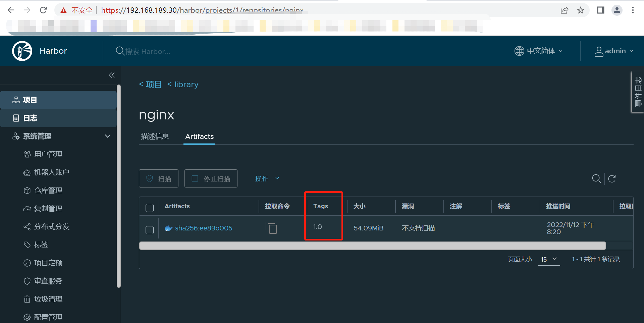Screen dimensions: 644x323
Task: Open 项目 in the sidebar
Action: tap(58, 100)
